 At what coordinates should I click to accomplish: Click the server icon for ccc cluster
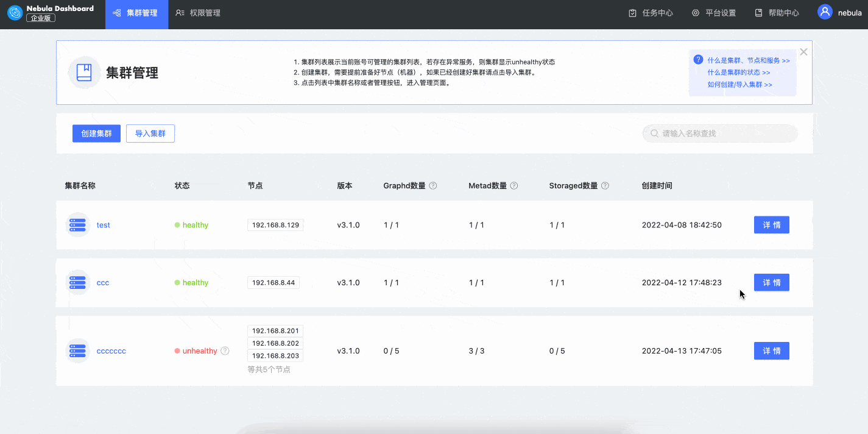pos(77,283)
